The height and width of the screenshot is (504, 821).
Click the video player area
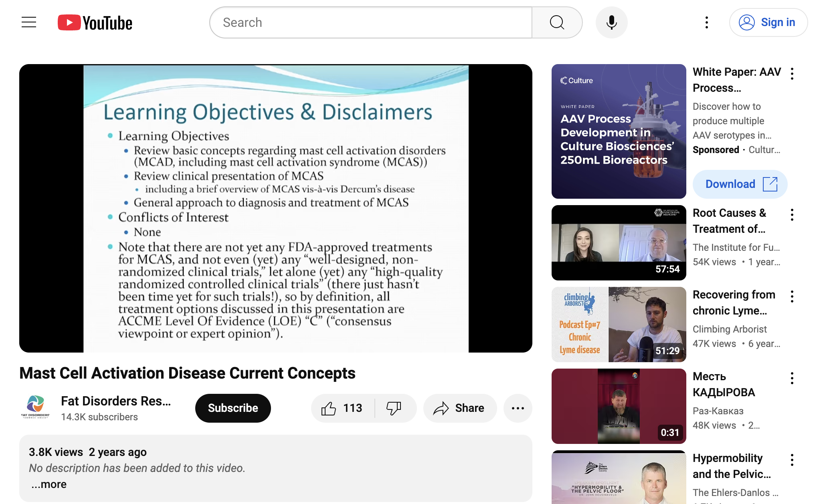click(276, 208)
